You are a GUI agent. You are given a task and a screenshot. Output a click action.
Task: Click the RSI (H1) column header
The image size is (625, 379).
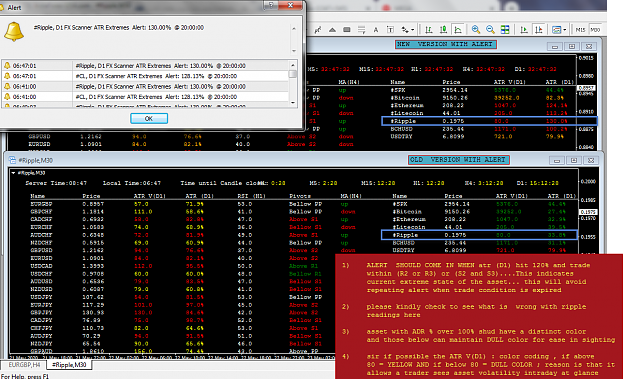coord(252,196)
